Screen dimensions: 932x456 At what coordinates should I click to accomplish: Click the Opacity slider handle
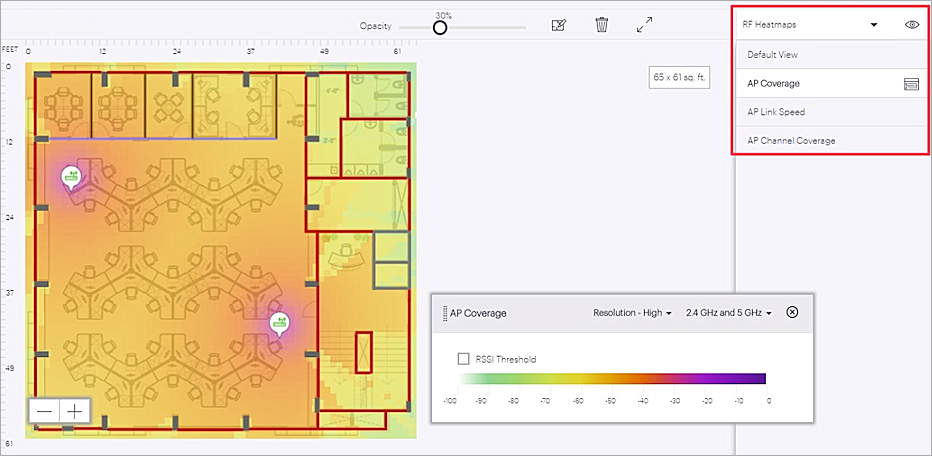pyautogui.click(x=440, y=28)
